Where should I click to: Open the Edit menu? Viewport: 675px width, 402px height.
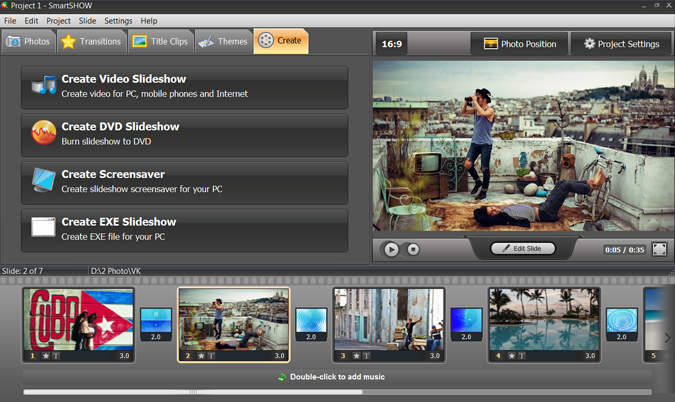31,21
